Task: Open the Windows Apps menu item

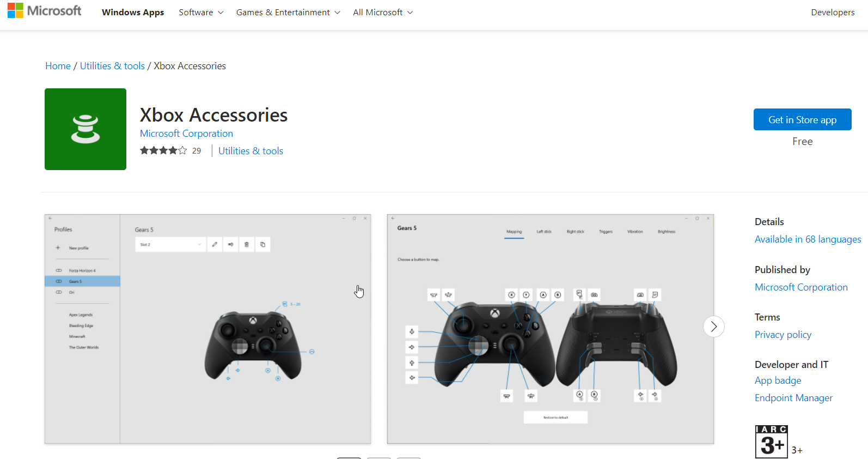Action: (133, 12)
